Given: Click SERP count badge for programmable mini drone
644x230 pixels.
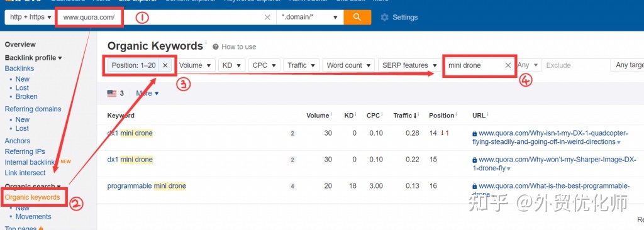Looking at the screenshot, I should (x=292, y=186).
